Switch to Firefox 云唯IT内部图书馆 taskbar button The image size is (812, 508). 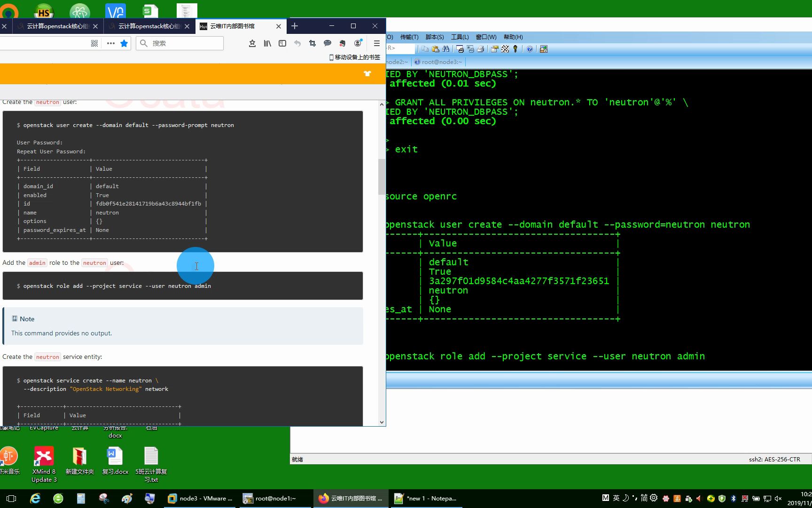click(x=351, y=499)
